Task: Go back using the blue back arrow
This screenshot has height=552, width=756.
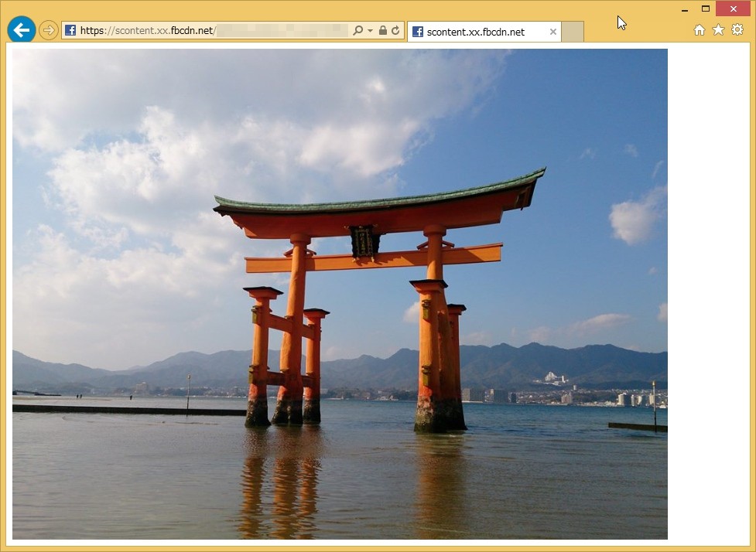Action: pos(21,30)
